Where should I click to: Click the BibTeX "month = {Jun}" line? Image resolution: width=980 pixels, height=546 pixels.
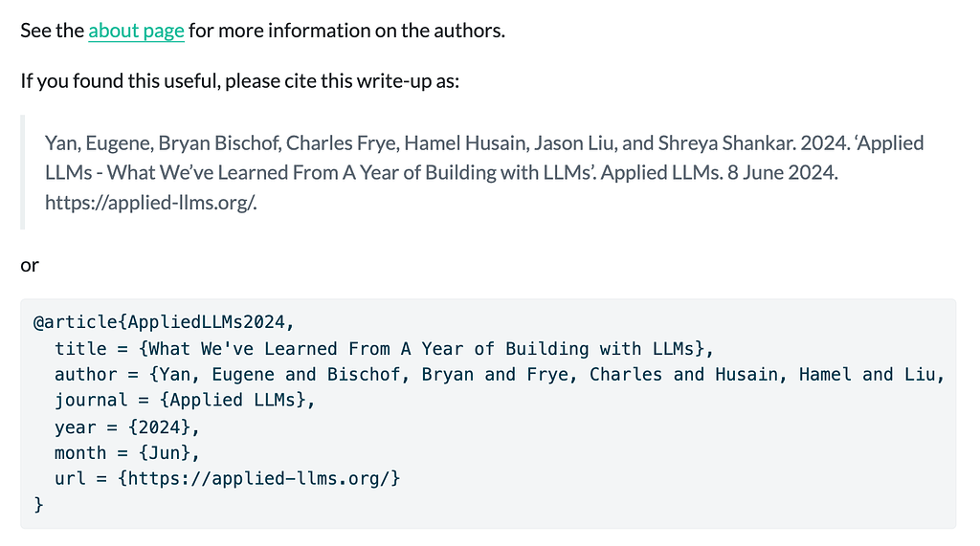point(127,452)
